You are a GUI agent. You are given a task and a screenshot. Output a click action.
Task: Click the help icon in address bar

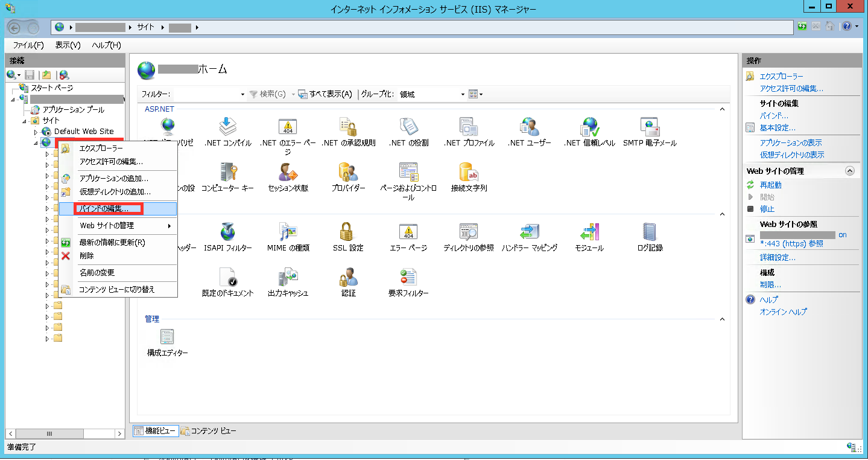click(x=847, y=27)
